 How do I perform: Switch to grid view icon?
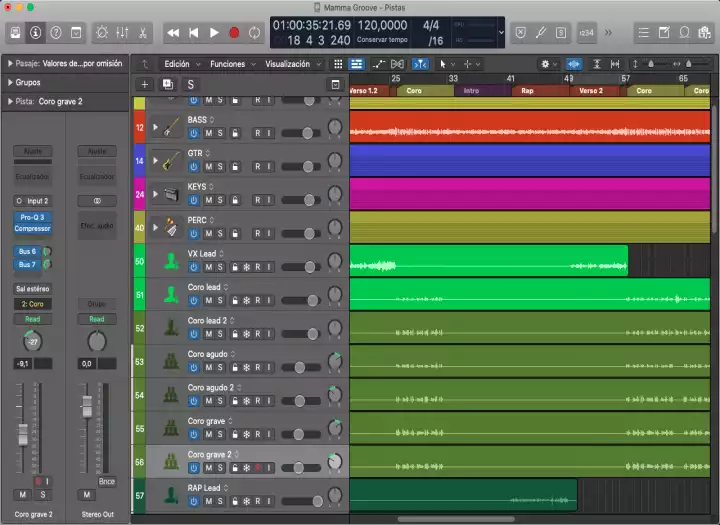pos(338,64)
